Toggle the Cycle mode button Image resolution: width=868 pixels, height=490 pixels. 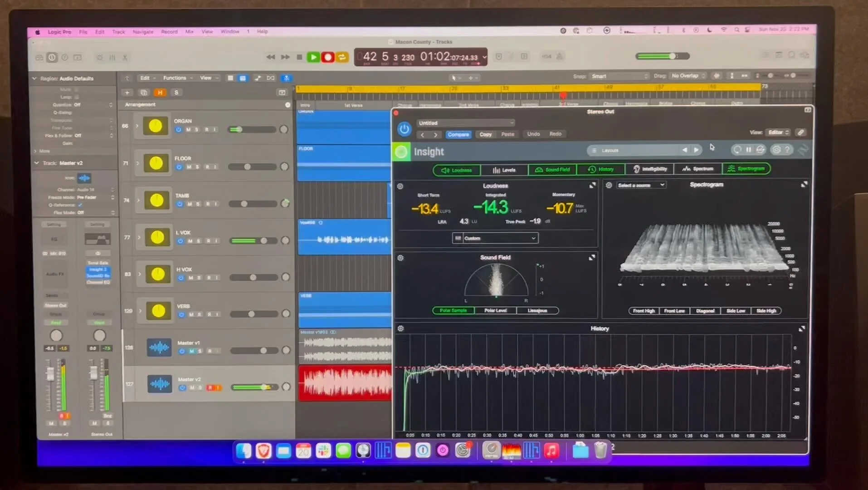pos(342,57)
